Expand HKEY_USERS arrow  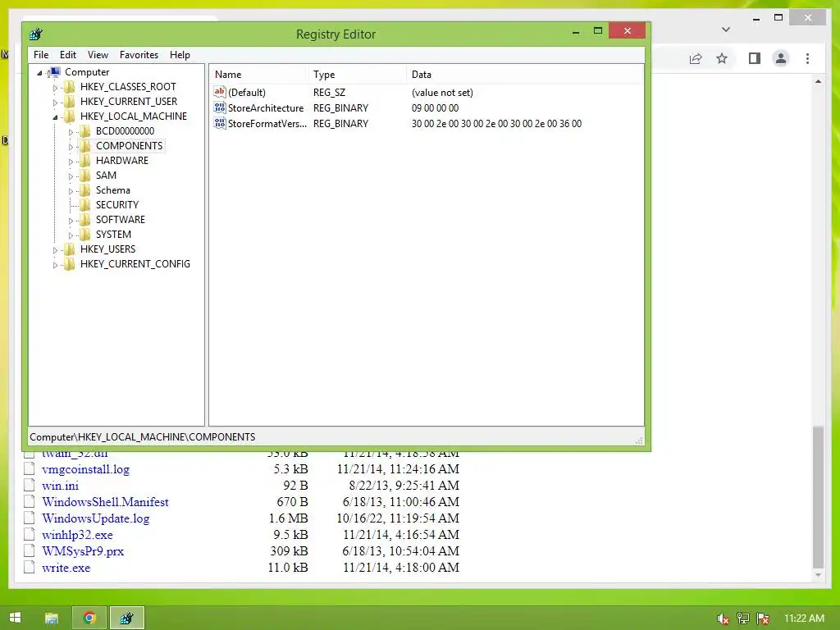pyautogui.click(x=55, y=249)
